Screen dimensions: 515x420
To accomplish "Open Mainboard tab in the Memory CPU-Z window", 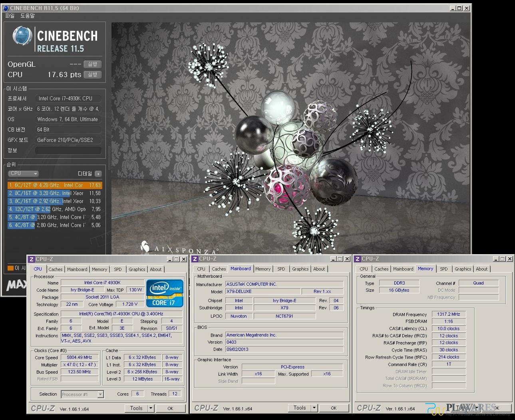I will [x=404, y=269].
